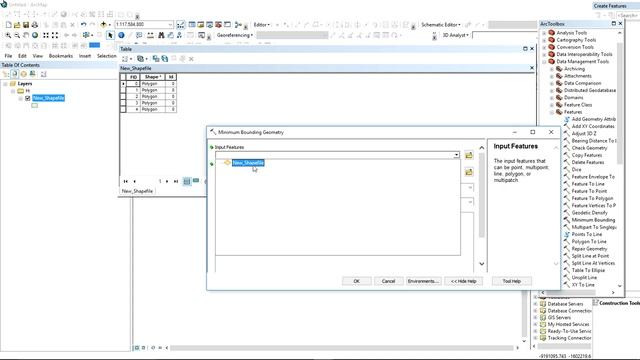This screenshot has height=360, width=640.
Task: Collapse the Layers group in contents
Action: (x=5, y=84)
